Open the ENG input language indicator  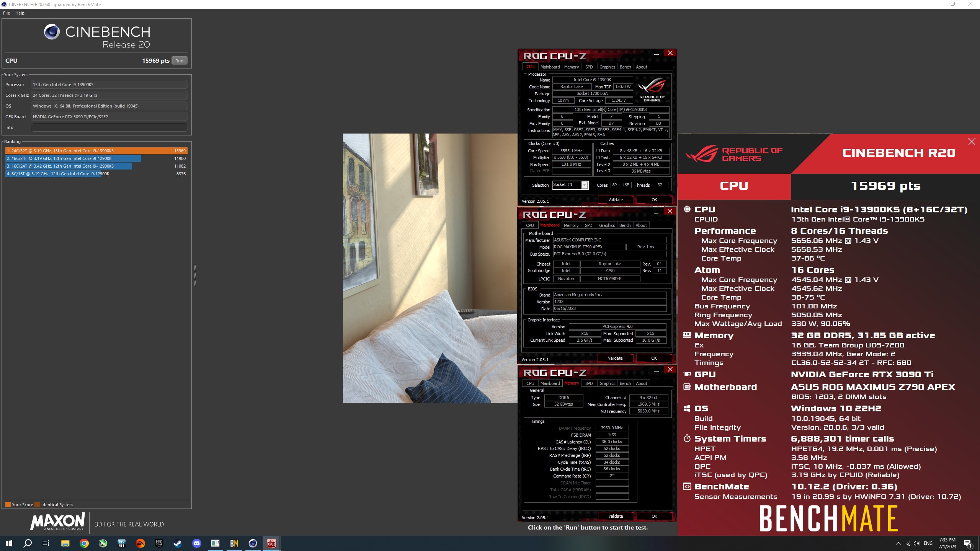[x=928, y=543]
